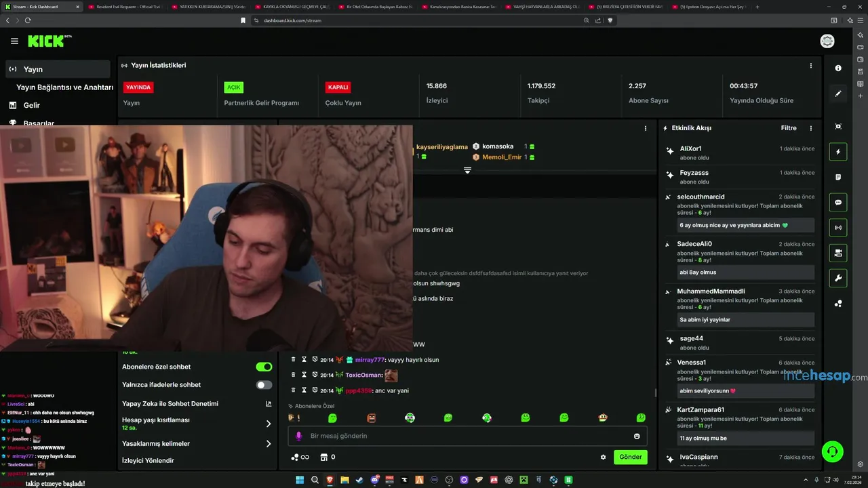868x488 pixels.
Task: Click AliXor1 in the activity feed
Action: coord(690,148)
